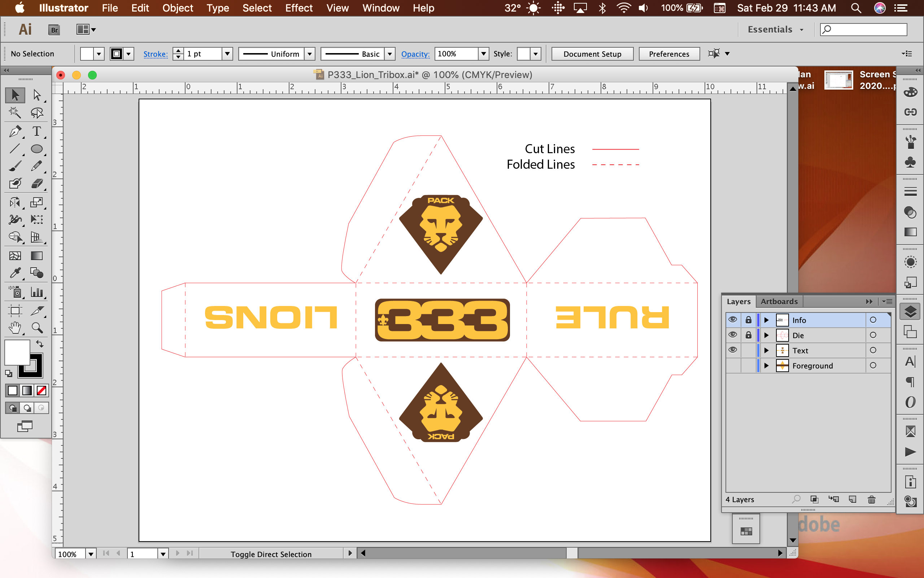This screenshot has width=924, height=578.
Task: Select the Eraser tool
Action: pyautogui.click(x=37, y=184)
